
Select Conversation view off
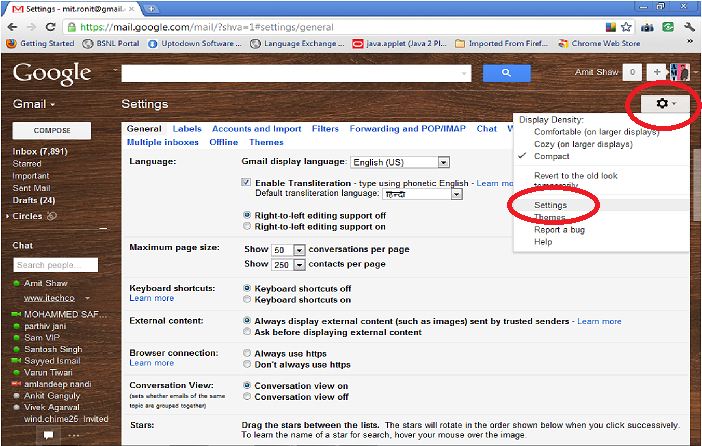point(247,396)
